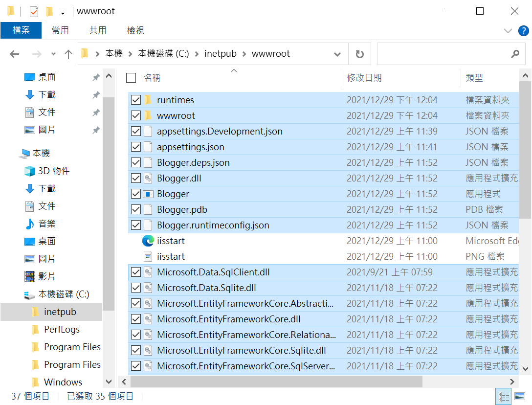532x405 pixels.
Task: Navigate to inetpub in breadcrumb
Action: [220, 54]
